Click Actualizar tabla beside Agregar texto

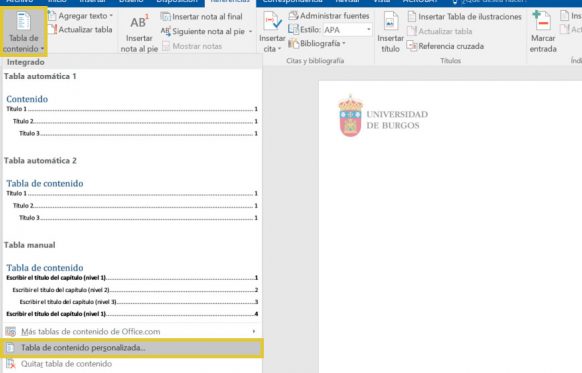(x=80, y=30)
